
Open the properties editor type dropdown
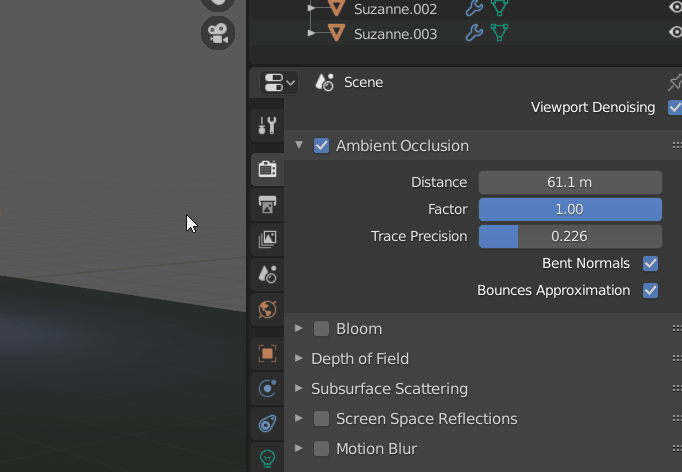coord(279,82)
